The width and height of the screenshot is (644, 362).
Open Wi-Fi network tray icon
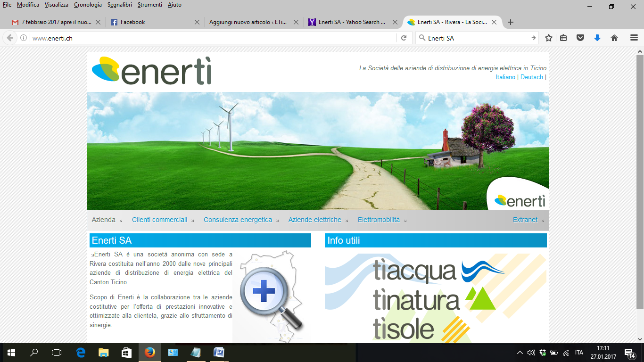(566, 353)
